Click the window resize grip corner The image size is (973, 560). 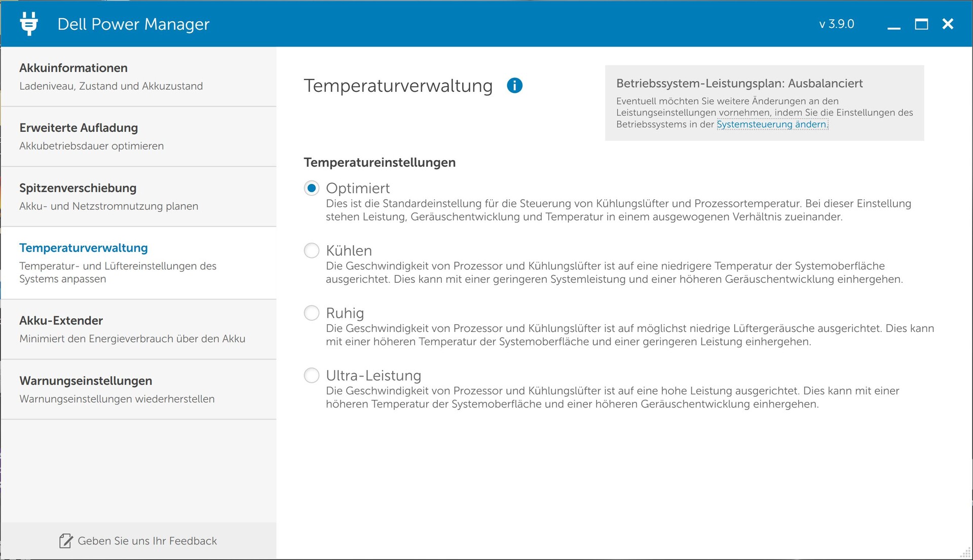(x=966, y=553)
